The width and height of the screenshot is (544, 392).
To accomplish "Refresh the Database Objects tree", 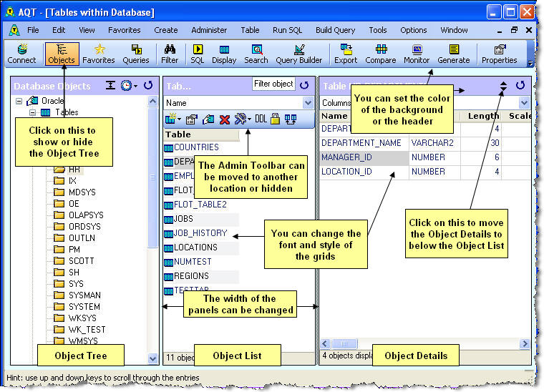I will (x=148, y=85).
